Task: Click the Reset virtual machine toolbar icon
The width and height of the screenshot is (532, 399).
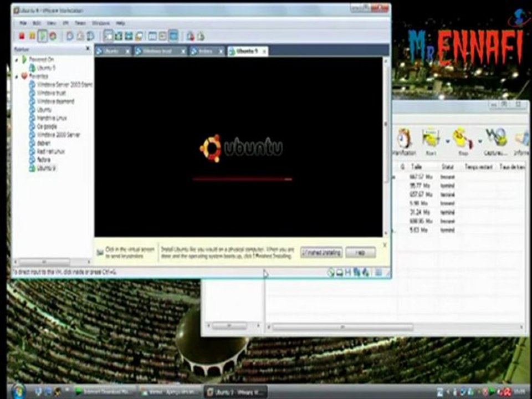Action: point(53,35)
